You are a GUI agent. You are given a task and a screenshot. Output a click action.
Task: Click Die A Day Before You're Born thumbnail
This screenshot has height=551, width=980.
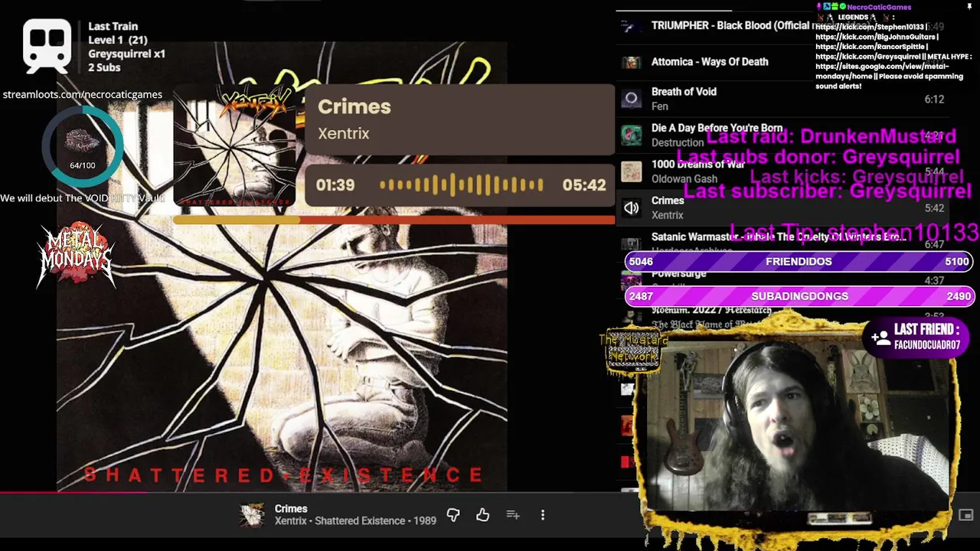pos(631,135)
